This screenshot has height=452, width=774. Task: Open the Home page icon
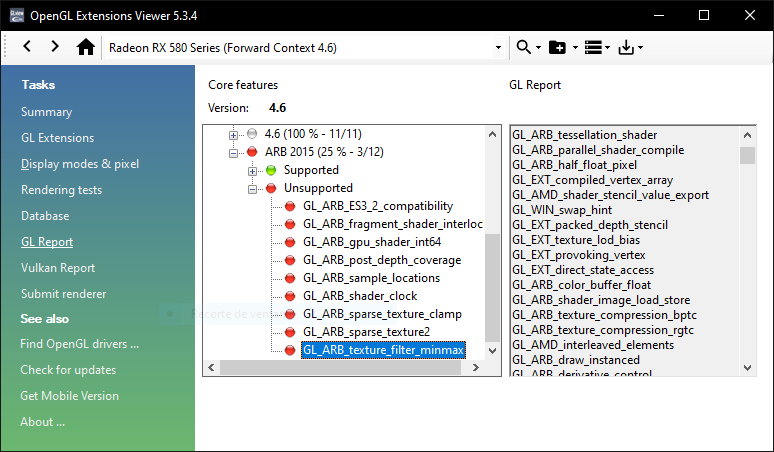pyautogui.click(x=85, y=47)
